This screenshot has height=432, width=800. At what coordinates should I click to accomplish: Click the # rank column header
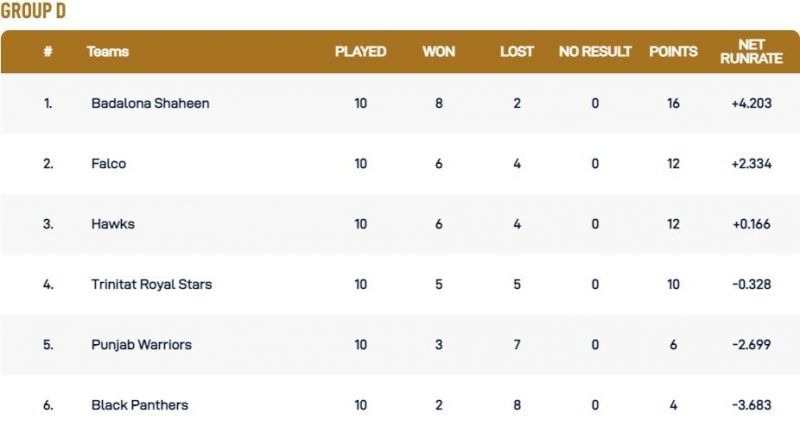47,52
